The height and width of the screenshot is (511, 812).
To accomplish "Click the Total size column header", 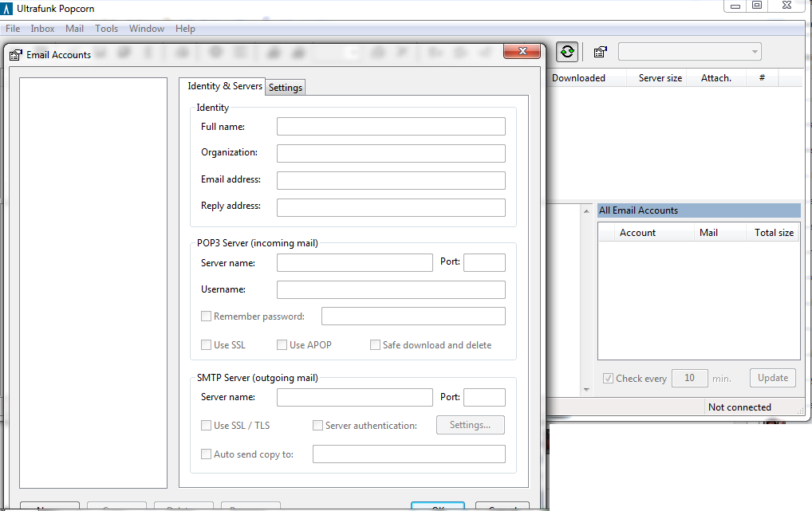I will (774, 233).
